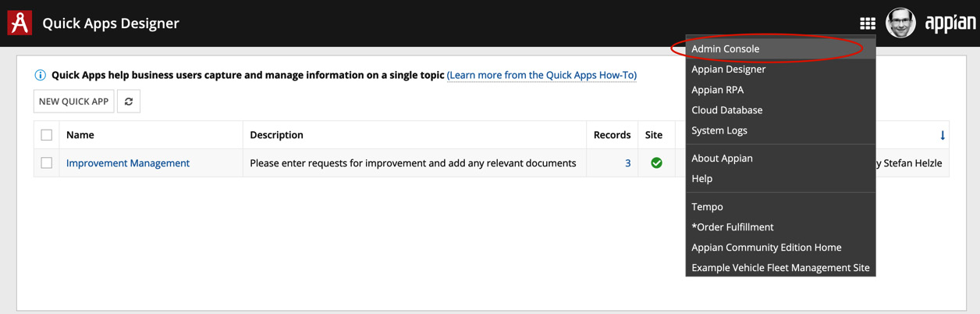Follow the Quick Apps How-To link
980x314 pixels.
[541, 75]
